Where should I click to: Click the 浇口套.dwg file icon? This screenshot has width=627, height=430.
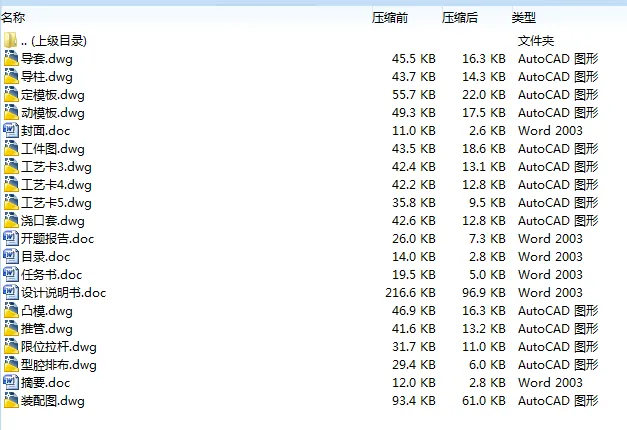pyautogui.click(x=11, y=220)
